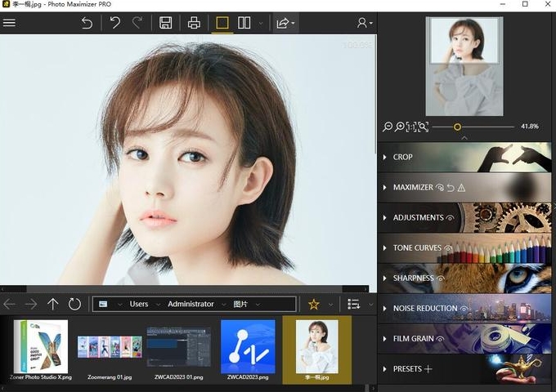Toggle TONE CURVES visibility eye
Viewport: 556px width, 392px height.
pos(448,248)
